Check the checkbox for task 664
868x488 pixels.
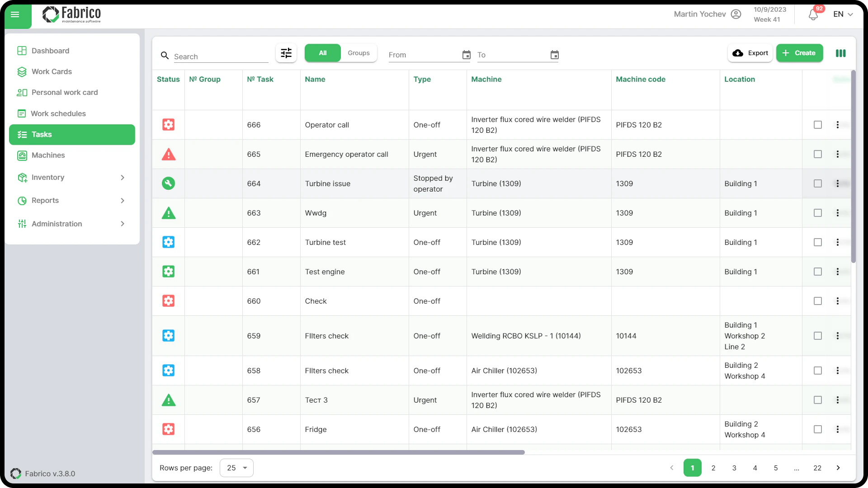(817, 183)
